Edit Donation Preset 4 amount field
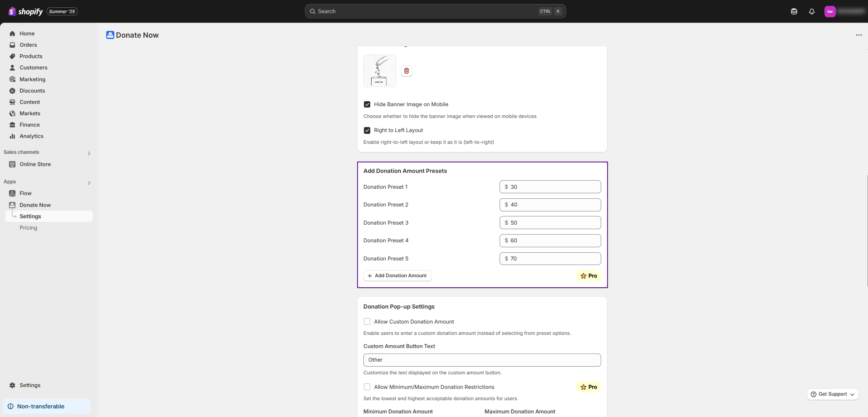The image size is (868, 417). [x=550, y=240]
